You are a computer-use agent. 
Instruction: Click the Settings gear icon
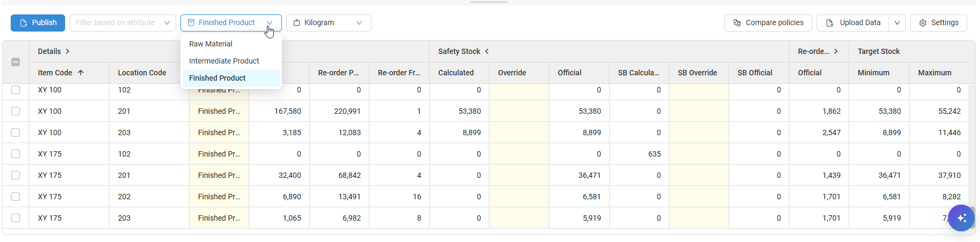(923, 23)
